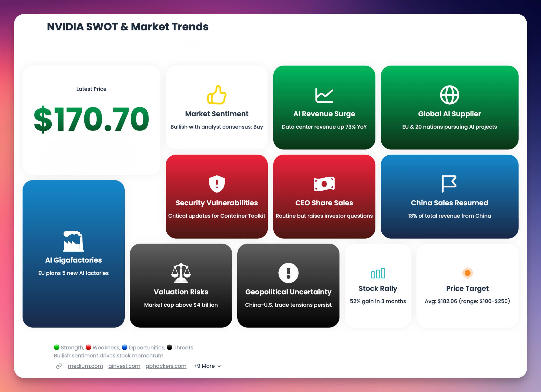Click the money bill CEO Share Sales icon

(x=324, y=184)
